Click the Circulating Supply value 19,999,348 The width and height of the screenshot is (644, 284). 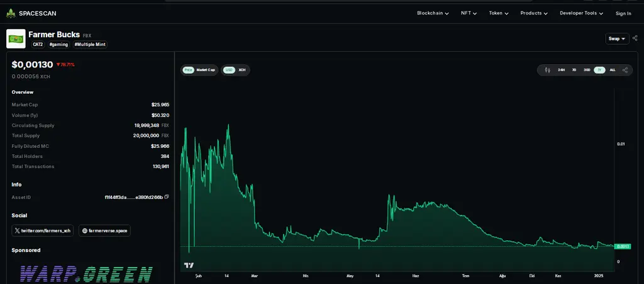147,125
